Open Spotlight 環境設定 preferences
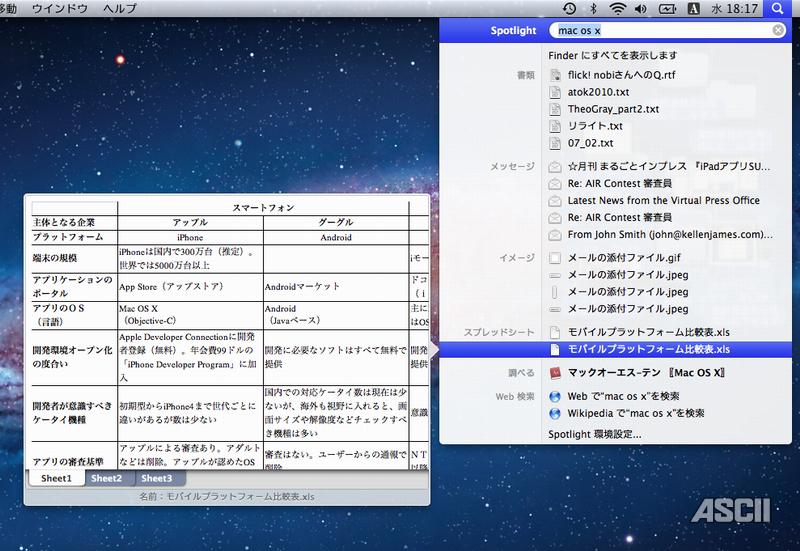This screenshot has width=800, height=551. [595, 434]
